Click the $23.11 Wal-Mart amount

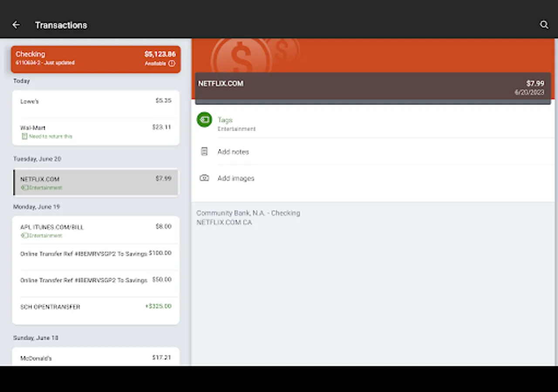click(161, 127)
